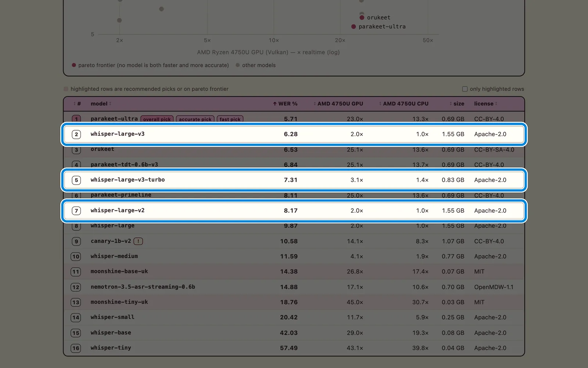Select the whisper-tiny model name
Screen dimensions: 588x368
coord(111,348)
